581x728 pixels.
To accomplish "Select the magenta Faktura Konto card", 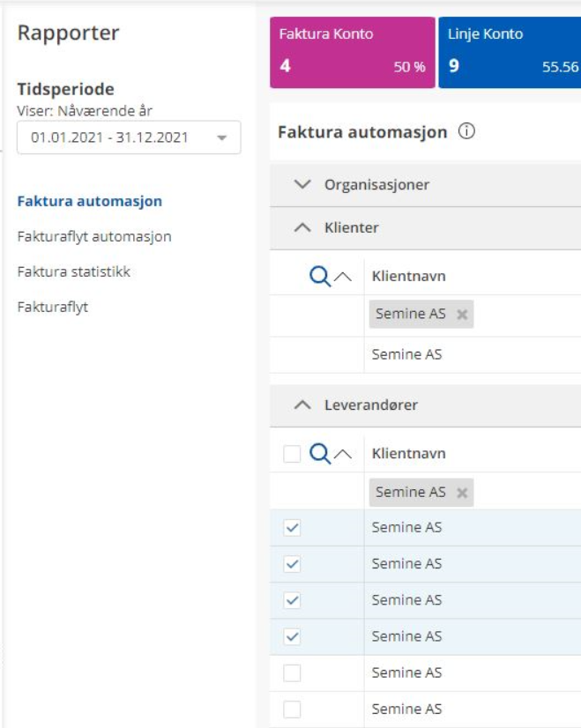I will (x=352, y=52).
